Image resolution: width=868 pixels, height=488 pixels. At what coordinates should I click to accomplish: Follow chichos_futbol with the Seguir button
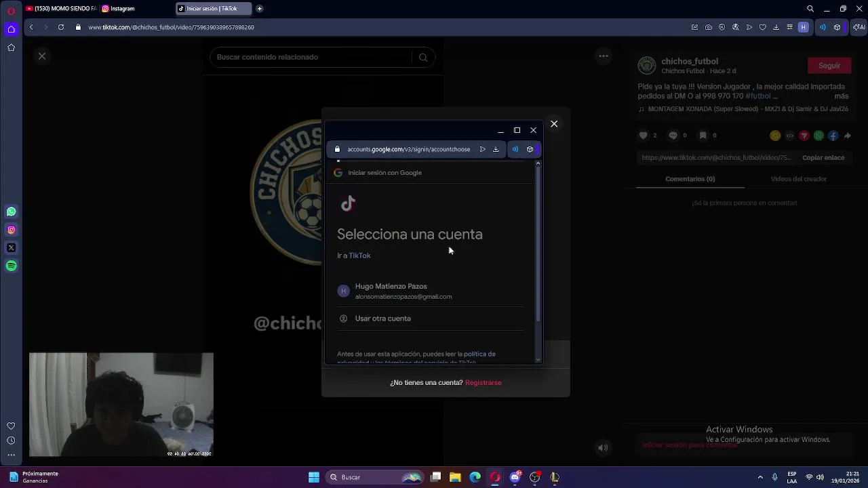coord(829,66)
